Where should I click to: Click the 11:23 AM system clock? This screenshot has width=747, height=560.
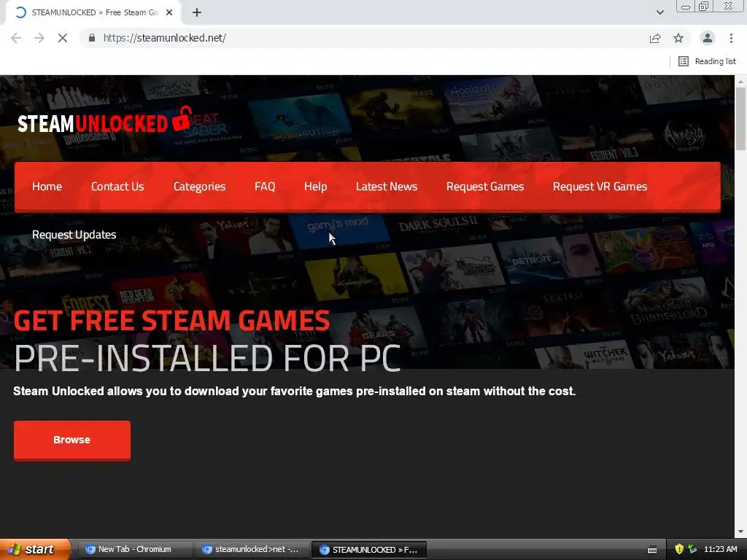tap(720, 549)
